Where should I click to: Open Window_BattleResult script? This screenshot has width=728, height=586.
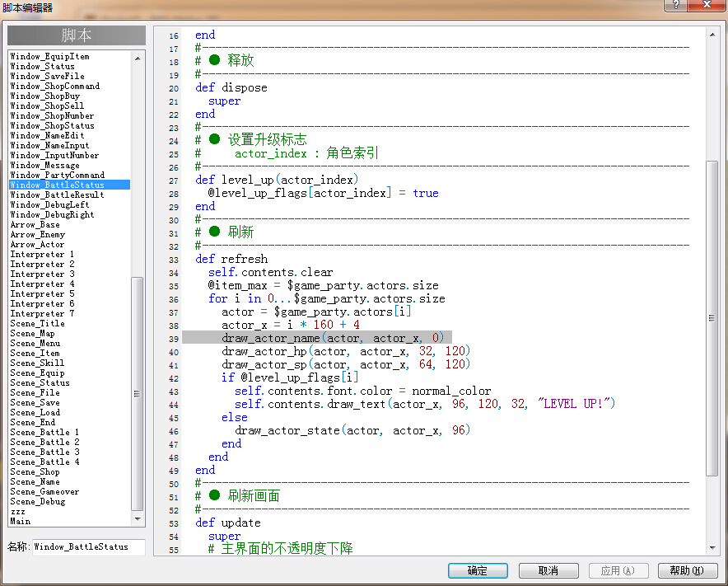57,195
